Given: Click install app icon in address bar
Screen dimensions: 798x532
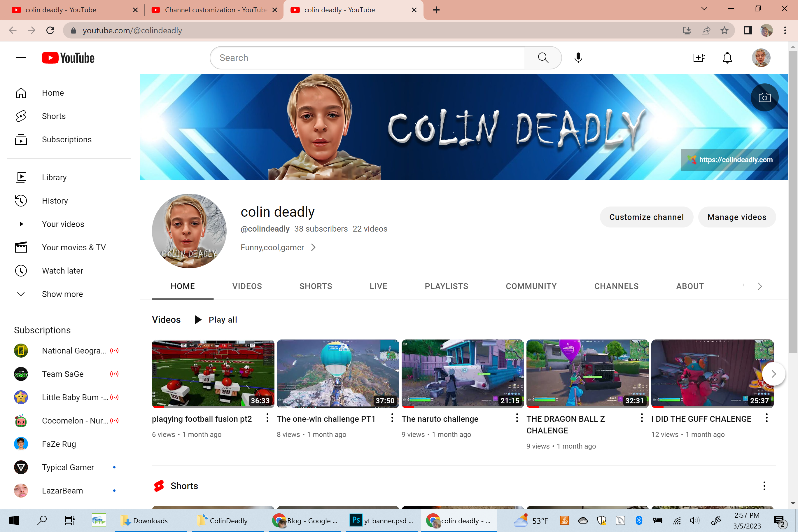Looking at the screenshot, I should click(x=687, y=31).
